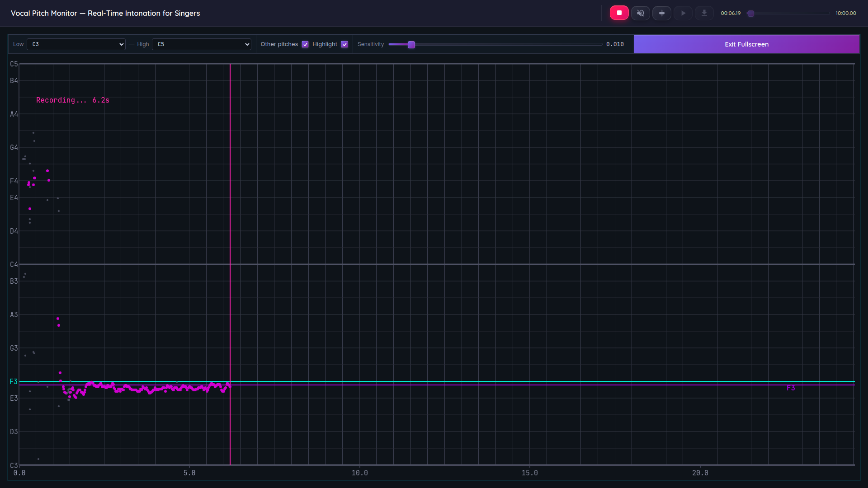
Task: Click the 15.0 label on the time axis
Action: [530, 473]
